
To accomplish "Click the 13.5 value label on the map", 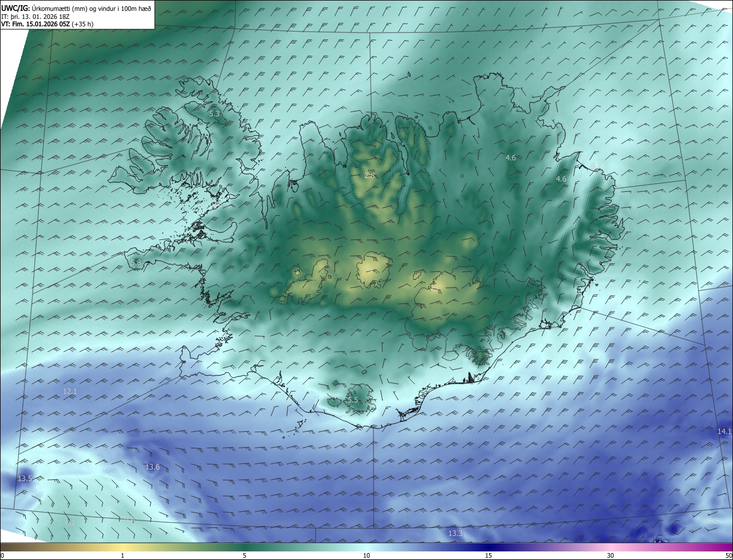I will tap(25, 478).
